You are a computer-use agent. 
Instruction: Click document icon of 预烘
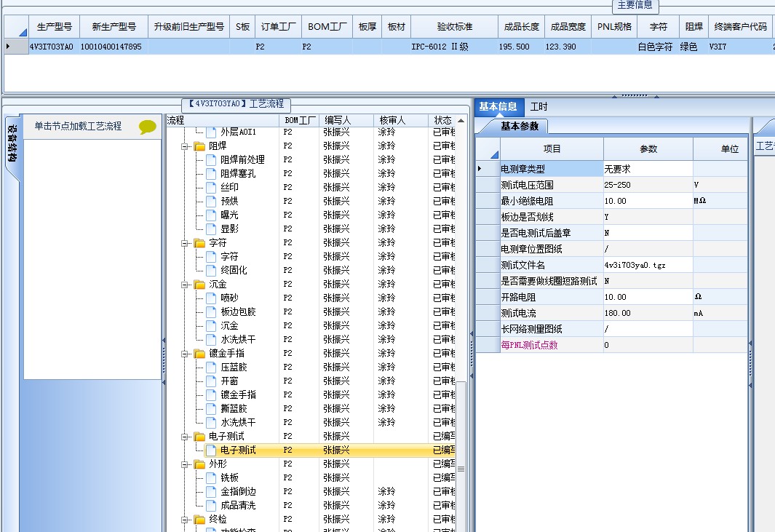pos(212,202)
